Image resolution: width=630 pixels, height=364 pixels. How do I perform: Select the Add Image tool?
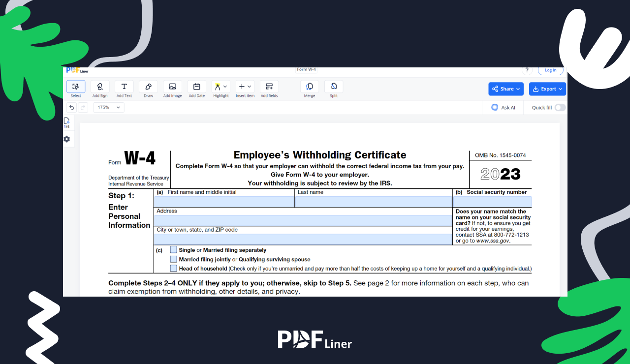(x=172, y=89)
